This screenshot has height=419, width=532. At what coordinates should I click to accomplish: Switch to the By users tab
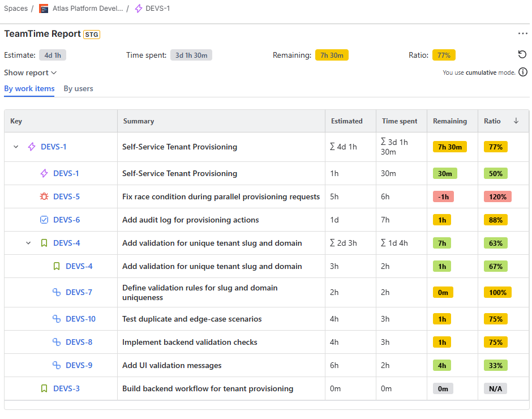[x=78, y=88]
